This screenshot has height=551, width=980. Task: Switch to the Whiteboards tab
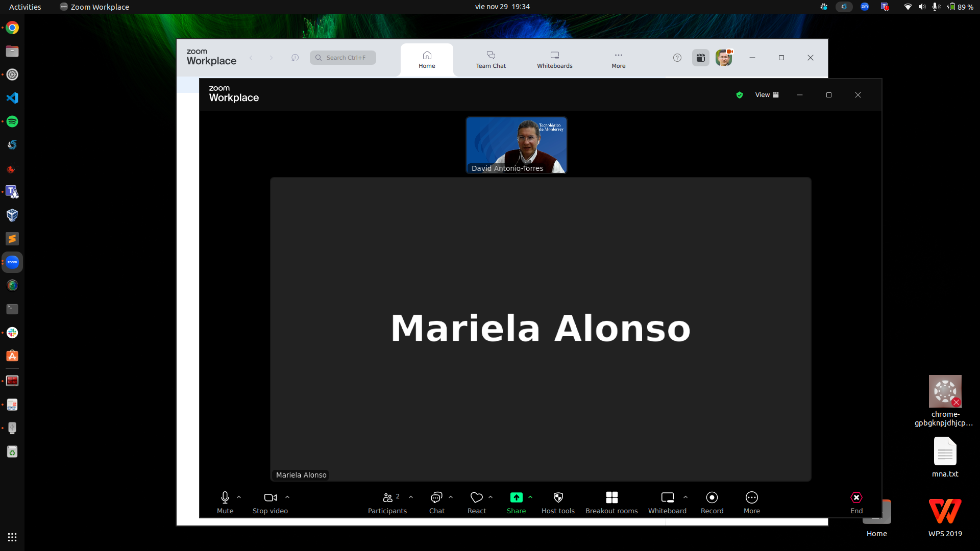(x=555, y=59)
